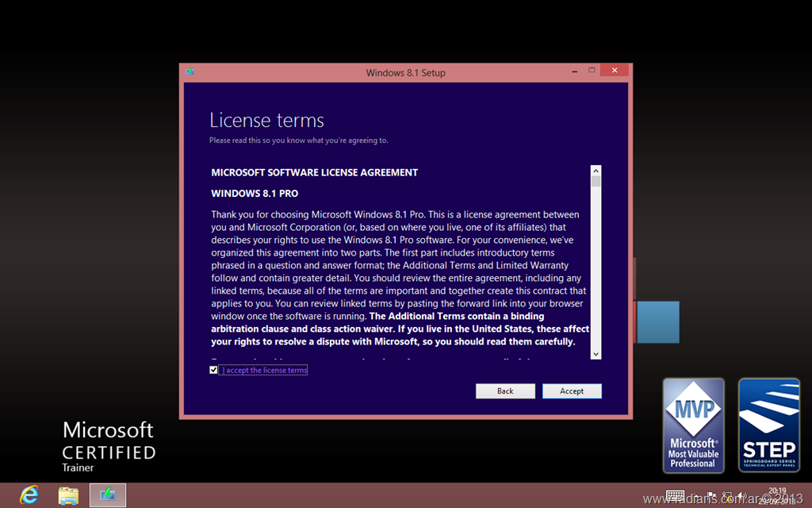Minimize the Windows 8.1 Setup window
The height and width of the screenshot is (508, 812).
pyautogui.click(x=574, y=71)
